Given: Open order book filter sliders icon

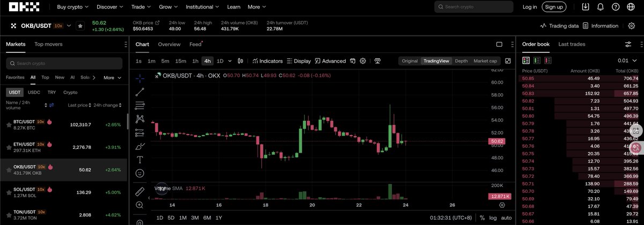Looking at the screenshot, I should click(x=628, y=44).
